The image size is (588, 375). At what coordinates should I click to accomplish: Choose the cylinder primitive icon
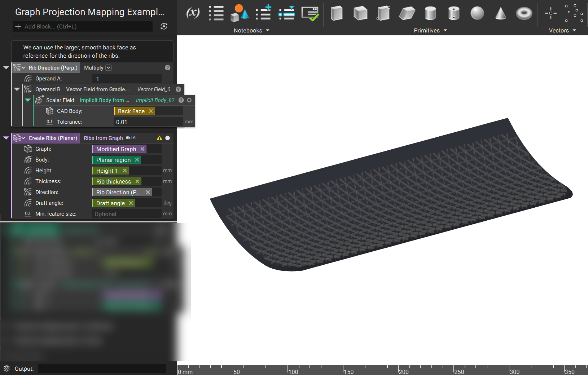pyautogui.click(x=430, y=13)
